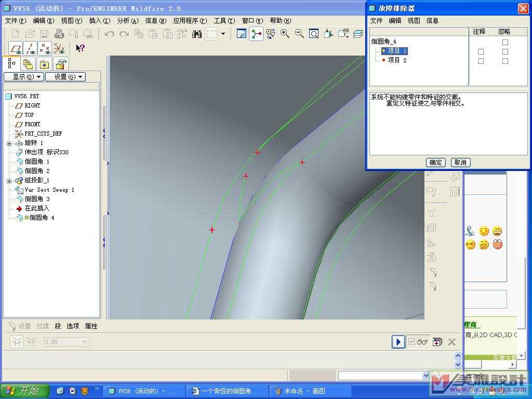Click the Zoom Out magnifier icon
Screen dimensions: 532x399
click(x=299, y=34)
